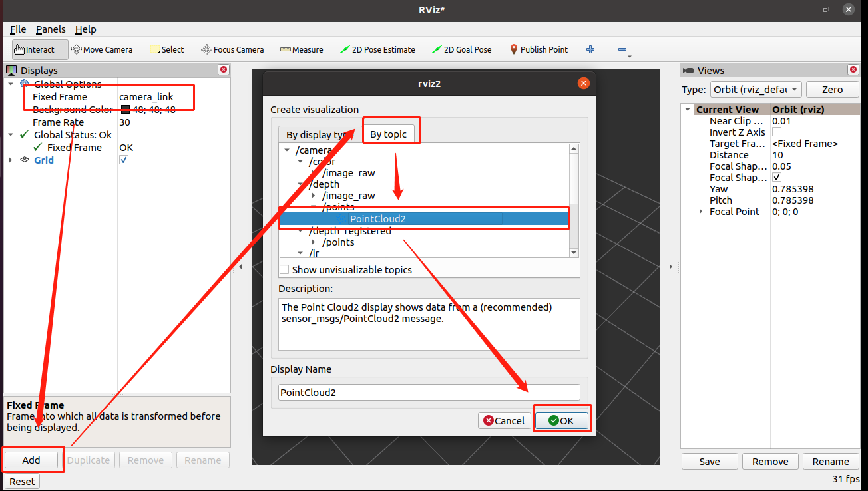This screenshot has height=491, width=868.
Task: Expand /image_raw under /depth
Action: point(314,196)
